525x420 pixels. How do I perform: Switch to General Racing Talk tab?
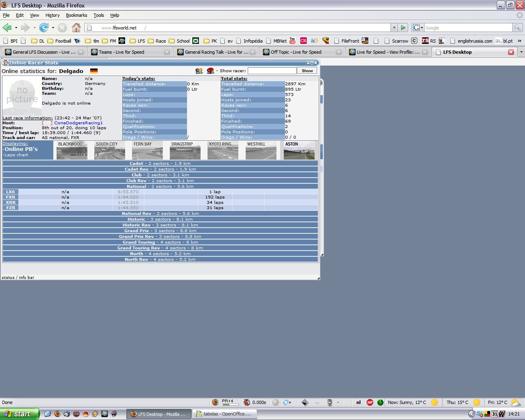pos(216,52)
